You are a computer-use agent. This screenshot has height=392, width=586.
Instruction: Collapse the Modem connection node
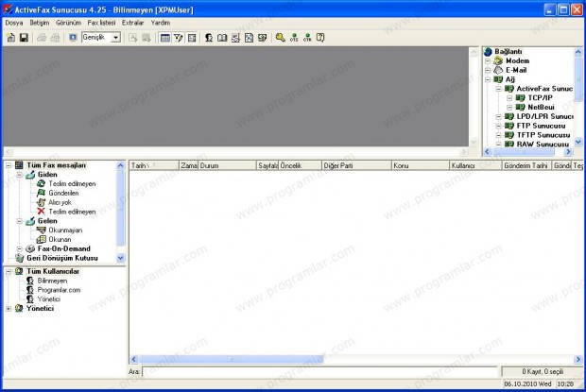pyautogui.click(x=488, y=60)
